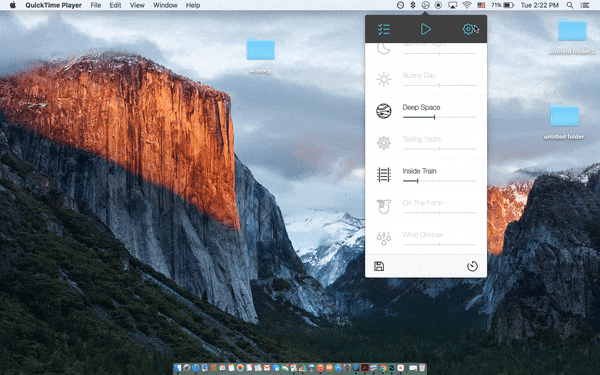Open the AirPlay display menu bar icon
Screen dimensions: 600x375
tap(452, 5)
